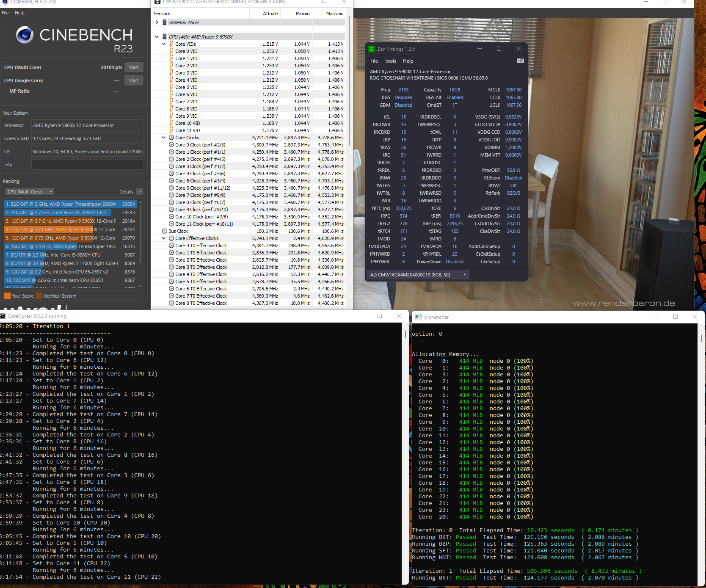Open the Cinebench Help menu
The width and height of the screenshot is (706, 588).
click(x=19, y=13)
